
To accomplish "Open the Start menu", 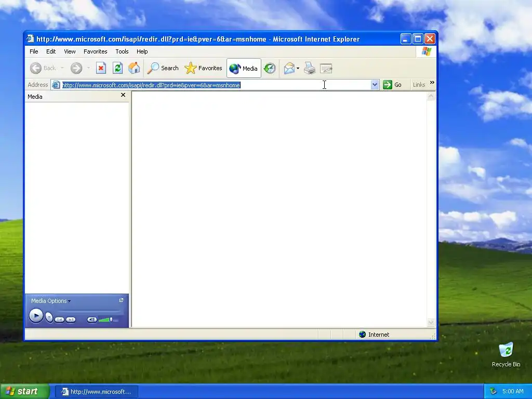I will tap(25, 392).
